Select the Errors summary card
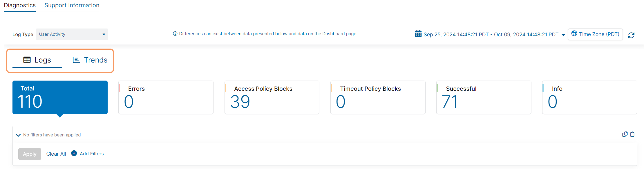 pyautogui.click(x=166, y=97)
